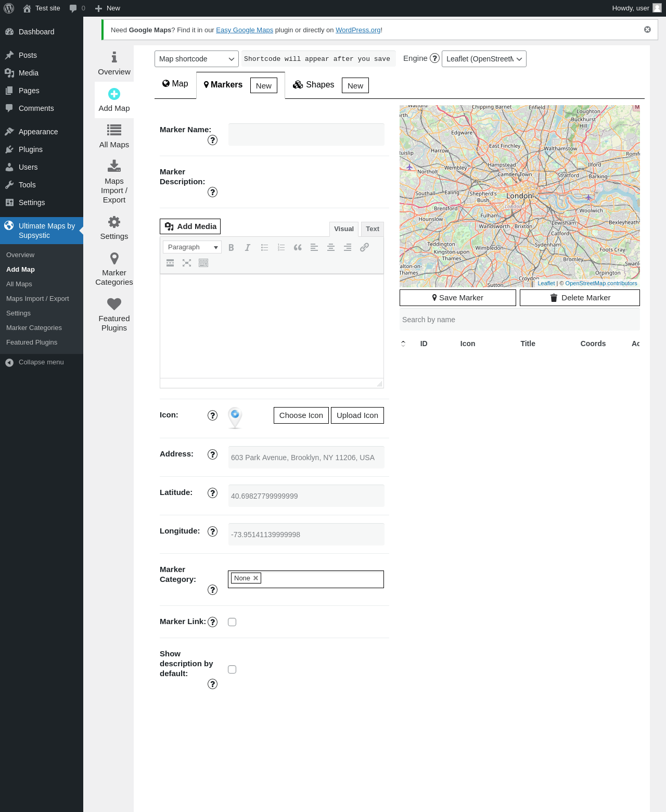Switch editor to Text tab
The height and width of the screenshot is (812, 666).
pos(373,229)
